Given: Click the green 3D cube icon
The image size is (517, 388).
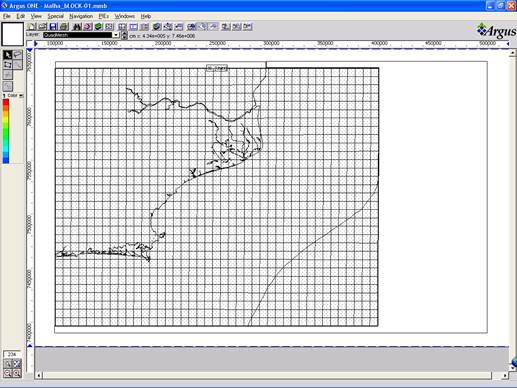Looking at the screenshot, I should 99,27.
